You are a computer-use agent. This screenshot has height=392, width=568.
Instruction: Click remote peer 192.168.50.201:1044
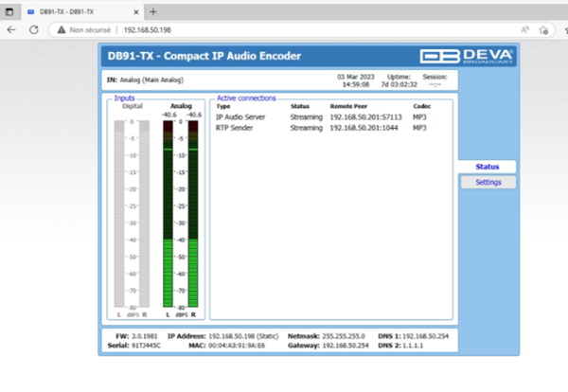[x=364, y=128]
